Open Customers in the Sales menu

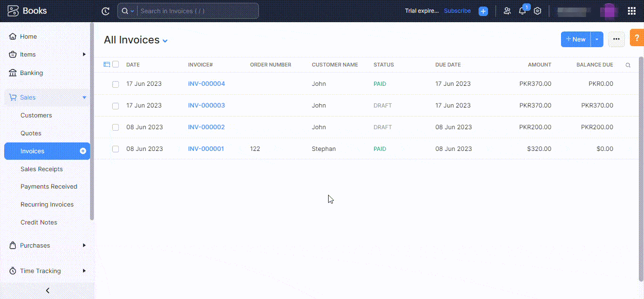click(36, 115)
